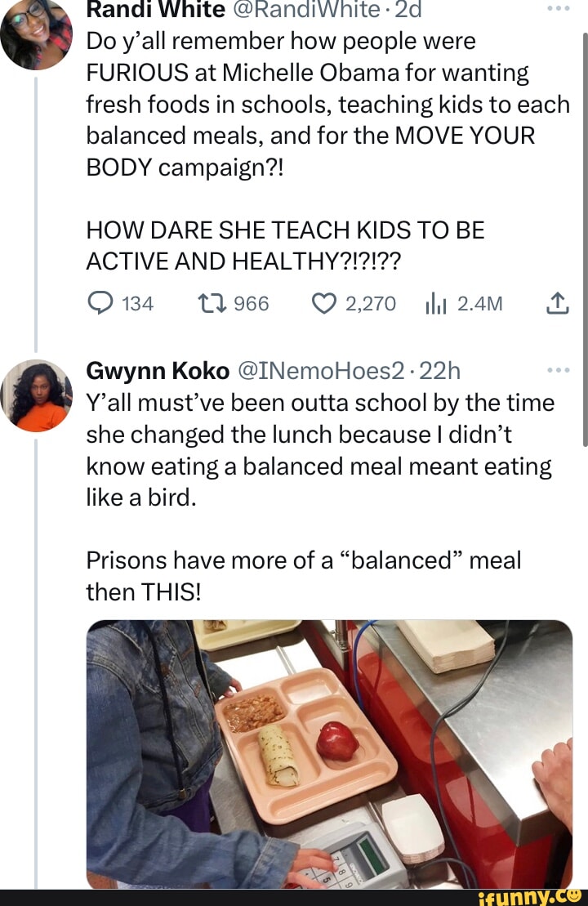Enlarge the school lunch tray photo
588x906 pixels.
click(x=329, y=753)
